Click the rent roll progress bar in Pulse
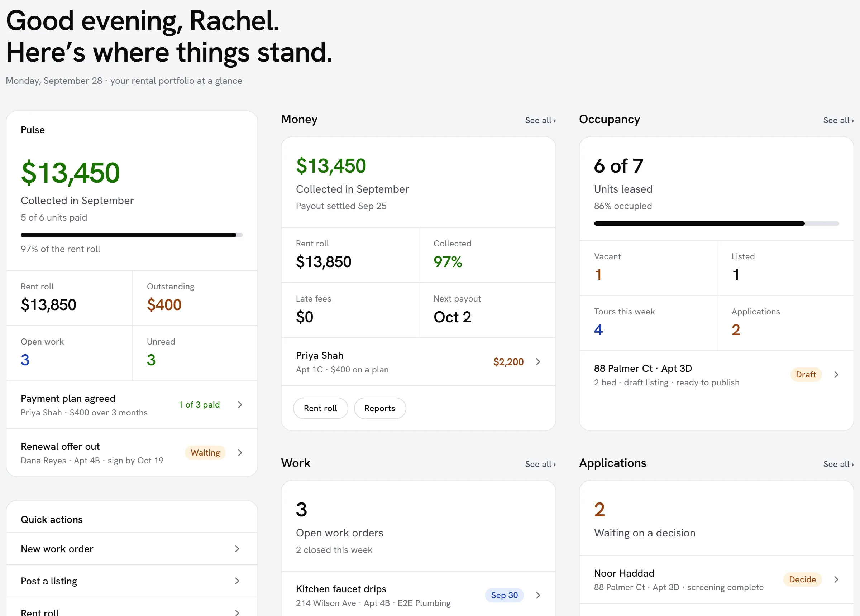This screenshot has height=616, width=860. pos(132,235)
